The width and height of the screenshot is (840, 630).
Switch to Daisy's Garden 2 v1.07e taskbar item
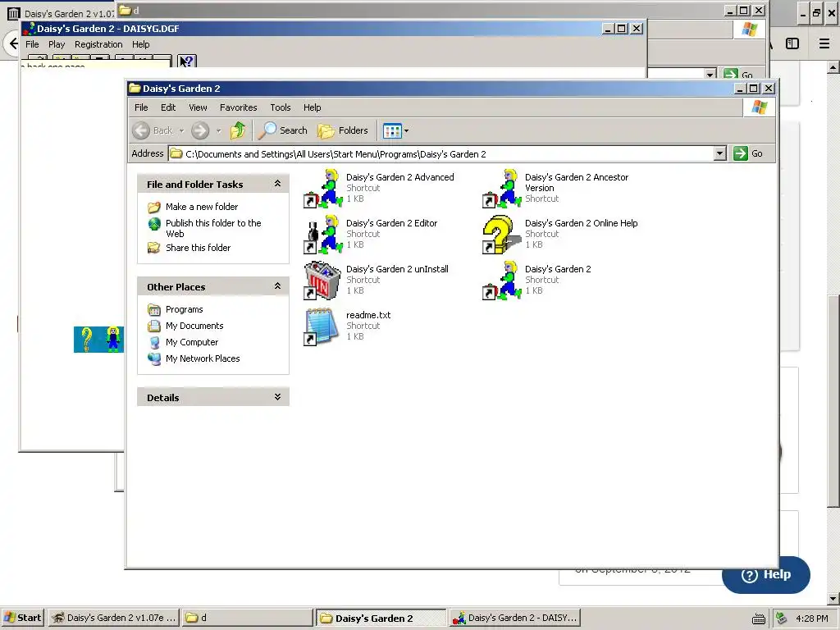coord(114,618)
